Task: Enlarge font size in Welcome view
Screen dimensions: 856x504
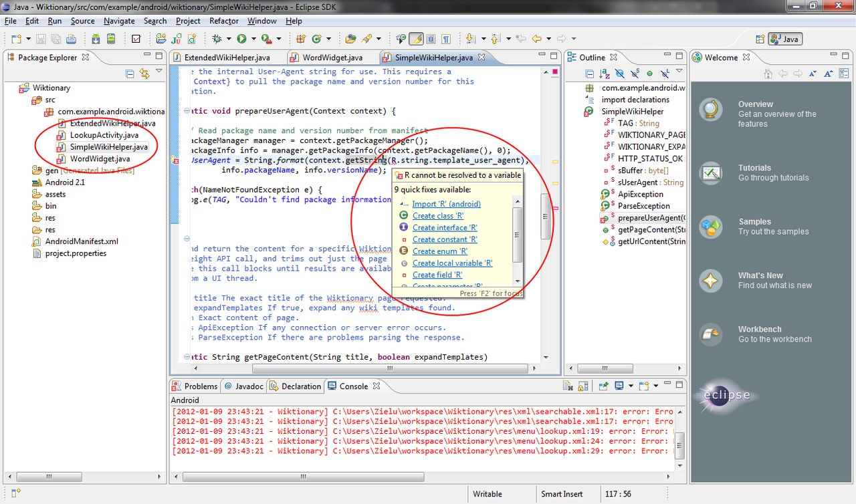Action: 828,74
